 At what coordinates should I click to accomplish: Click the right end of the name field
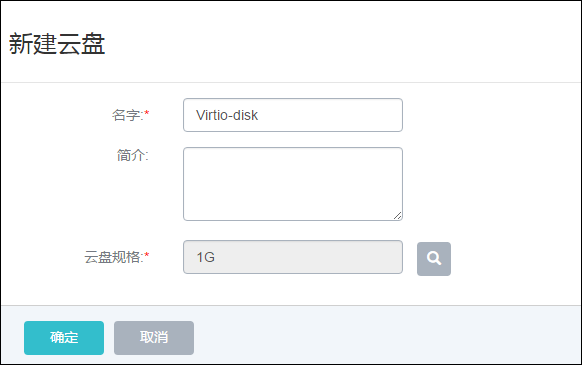click(x=393, y=115)
